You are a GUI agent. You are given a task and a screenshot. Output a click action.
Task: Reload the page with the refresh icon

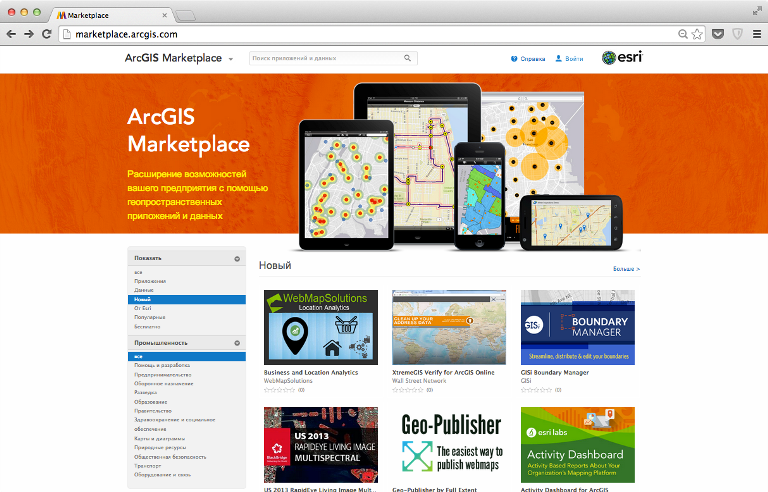click(47, 34)
